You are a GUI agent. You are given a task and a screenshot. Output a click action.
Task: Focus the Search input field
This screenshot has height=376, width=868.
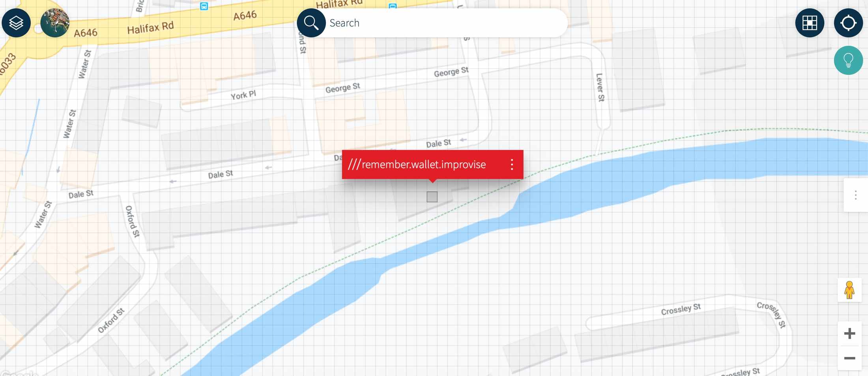(442, 23)
